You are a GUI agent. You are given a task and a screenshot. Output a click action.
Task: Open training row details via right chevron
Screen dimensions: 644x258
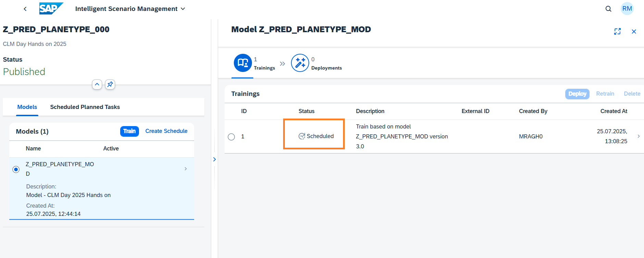tap(639, 136)
